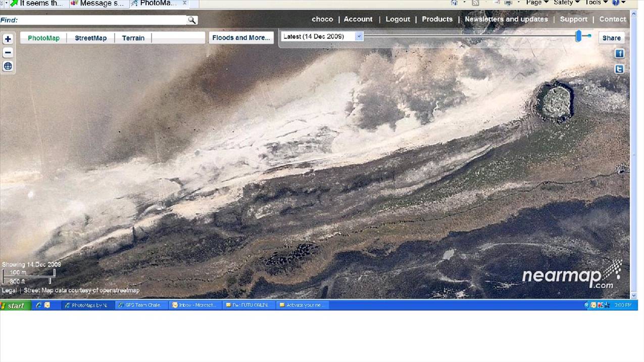Viewport: 644px width, 362px height.
Task: Share the map on Facebook
Action: (619, 54)
